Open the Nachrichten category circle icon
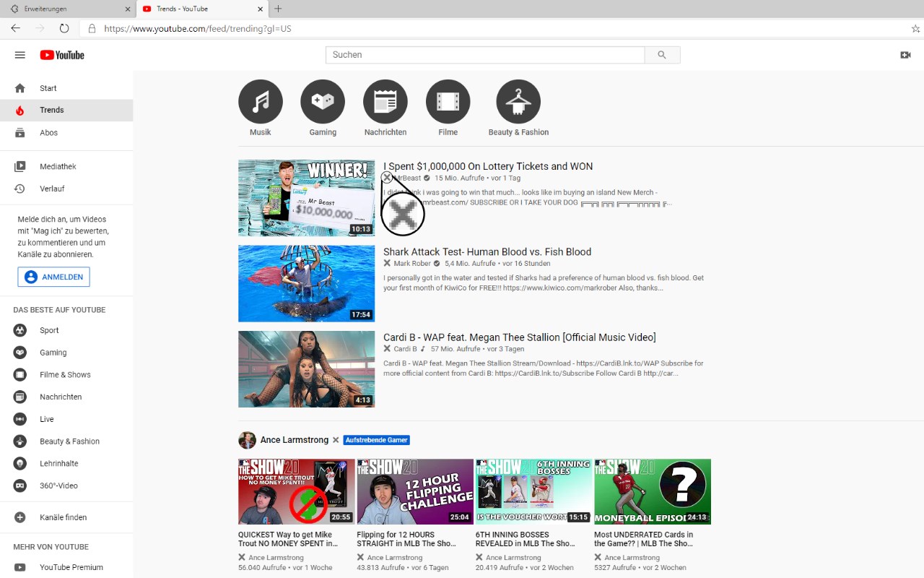Image resolution: width=924 pixels, height=578 pixels. [x=385, y=102]
